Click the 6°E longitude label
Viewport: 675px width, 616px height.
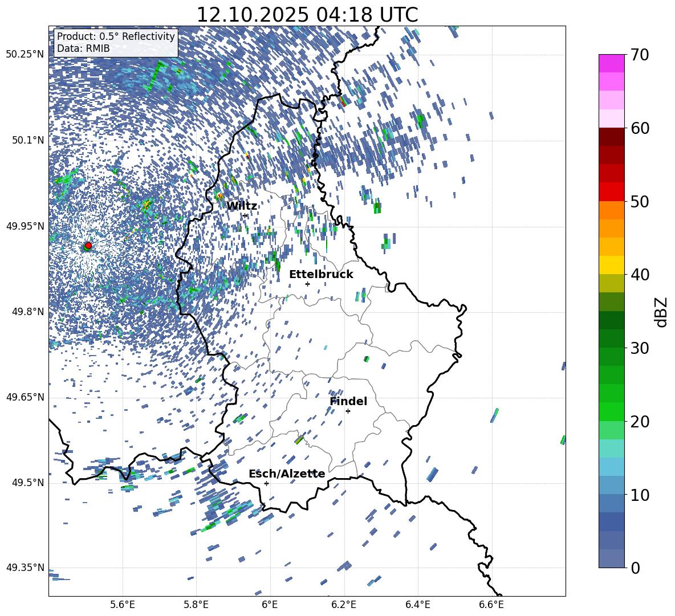(x=270, y=605)
